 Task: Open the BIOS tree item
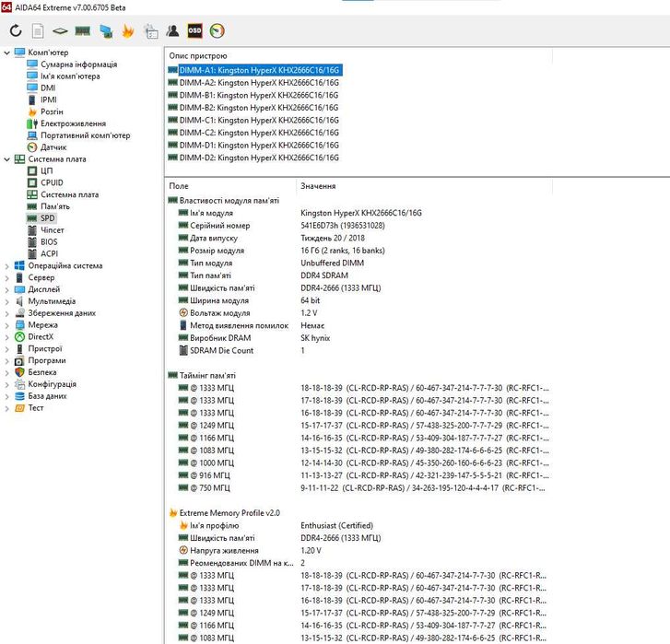coord(49,242)
